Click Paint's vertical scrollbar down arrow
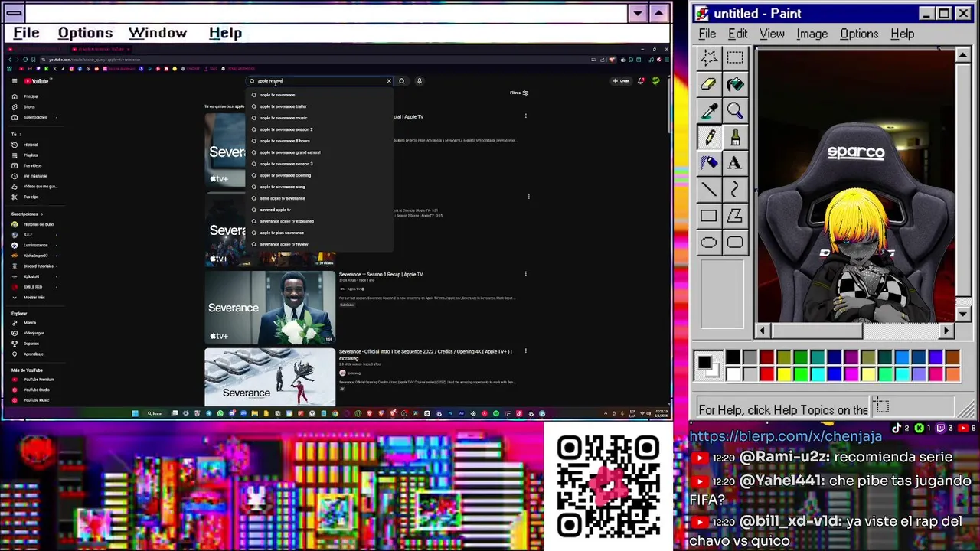 [963, 314]
